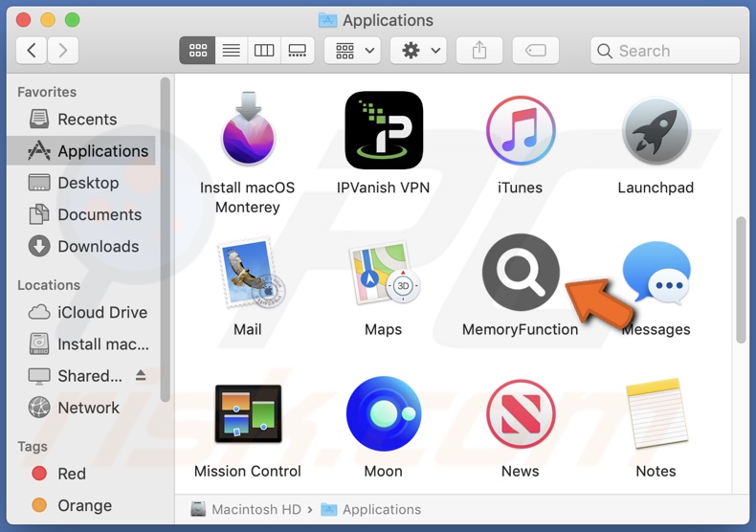
Task: Click the Share toolbar button
Action: point(479,50)
